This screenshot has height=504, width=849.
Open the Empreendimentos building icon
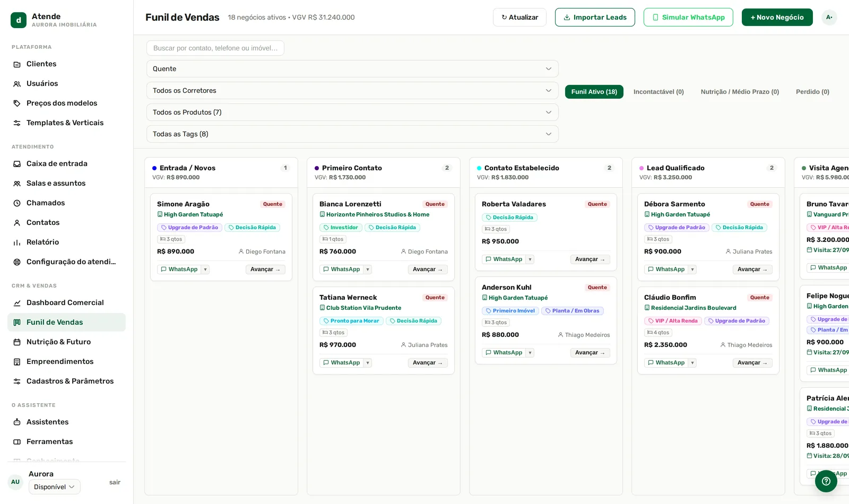point(17,362)
